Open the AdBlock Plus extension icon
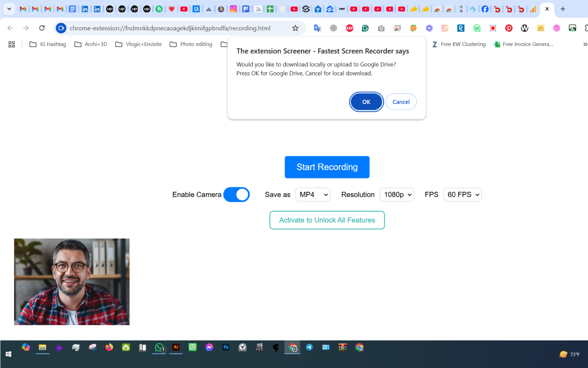588x368 pixels. [x=350, y=28]
